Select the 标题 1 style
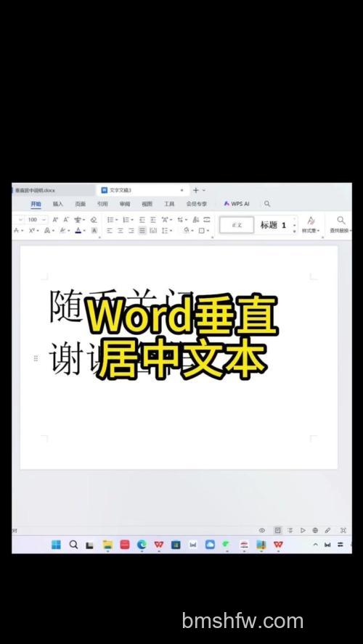The image size is (363, 644). tap(274, 225)
